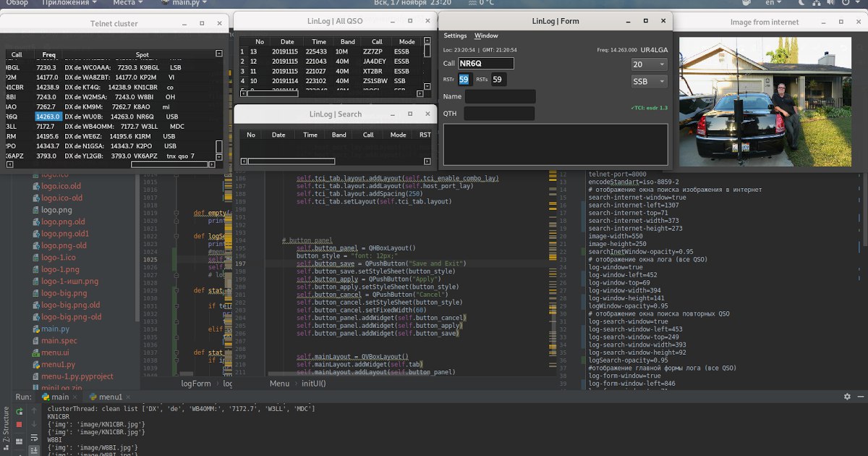Click the empty QTH input field
The image size is (868, 456).
(x=498, y=114)
